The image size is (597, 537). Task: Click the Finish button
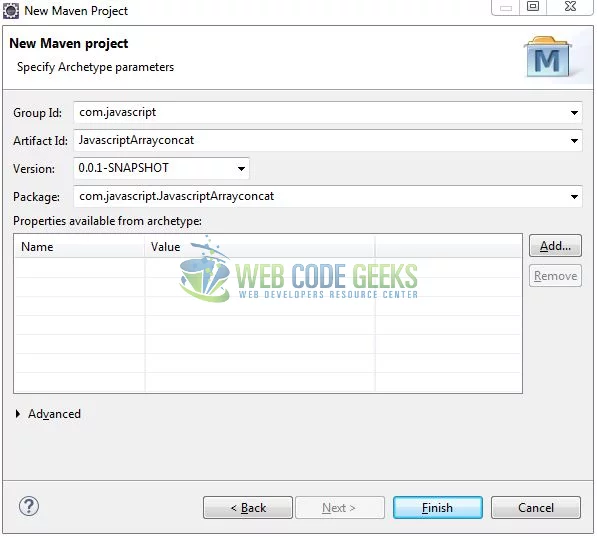click(x=437, y=508)
